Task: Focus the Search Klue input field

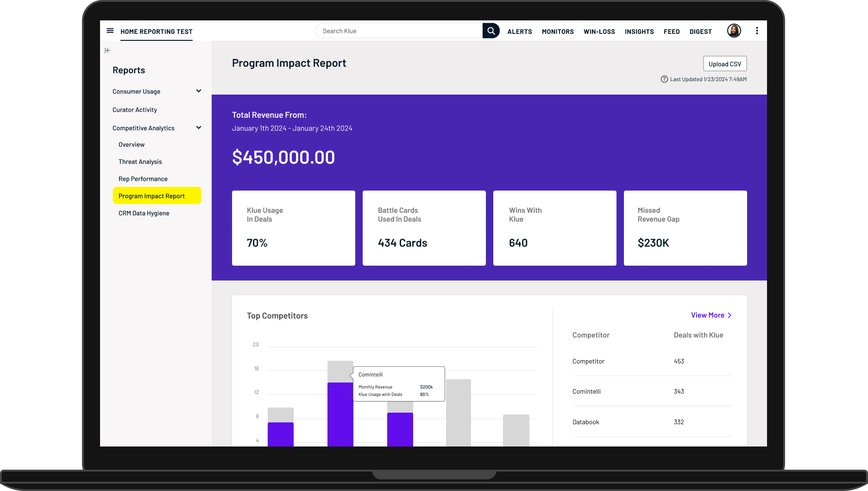Action: click(x=399, y=31)
